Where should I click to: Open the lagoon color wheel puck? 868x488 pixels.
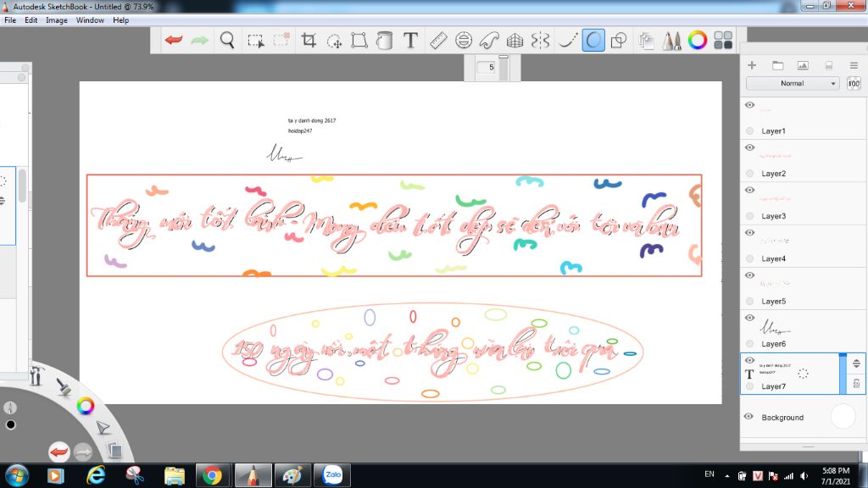(86, 406)
